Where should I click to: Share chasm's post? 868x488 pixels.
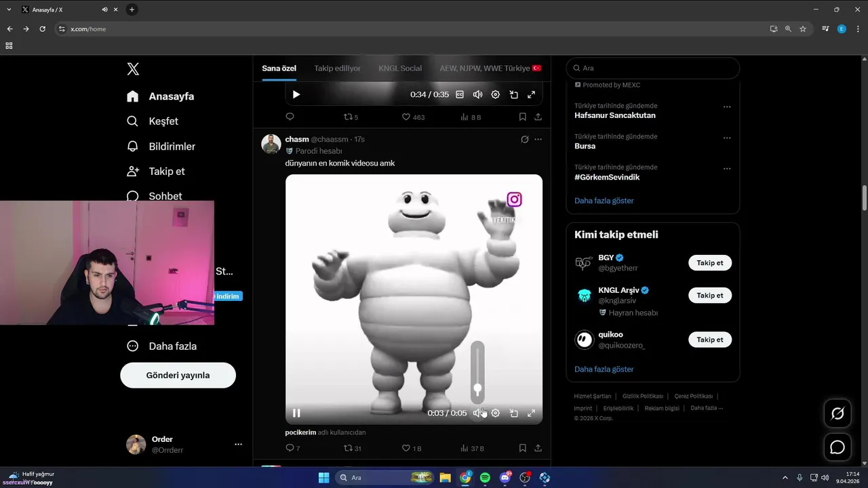tap(538, 448)
